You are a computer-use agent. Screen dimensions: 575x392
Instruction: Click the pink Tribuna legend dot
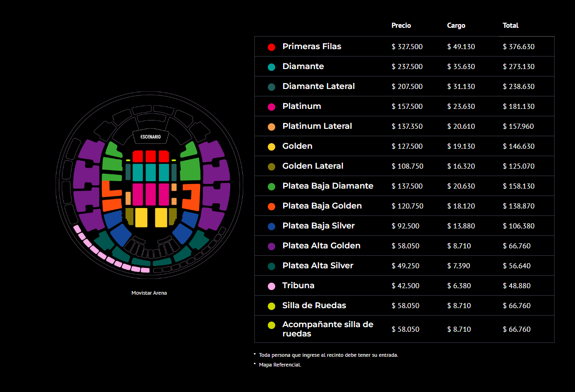pyautogui.click(x=272, y=286)
